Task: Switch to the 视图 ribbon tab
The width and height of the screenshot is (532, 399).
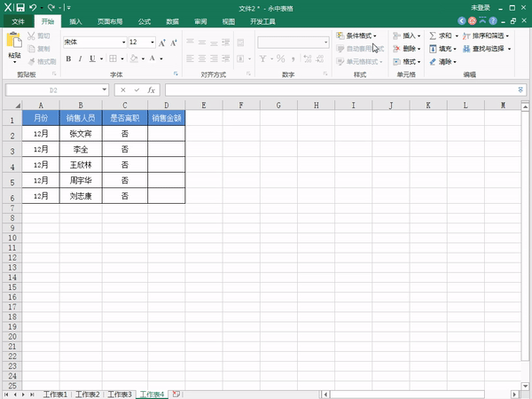Action: pos(229,21)
